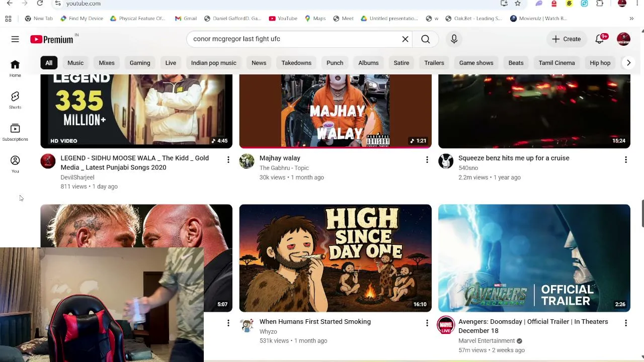This screenshot has width=644, height=362.
Task: Start voice search with the microphone
Action: [454, 39]
